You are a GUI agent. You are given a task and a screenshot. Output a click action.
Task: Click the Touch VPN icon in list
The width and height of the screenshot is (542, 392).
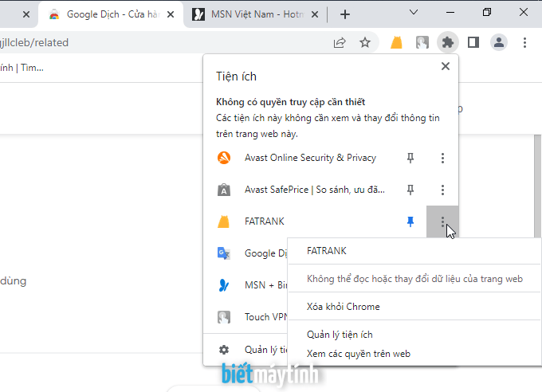(x=224, y=317)
